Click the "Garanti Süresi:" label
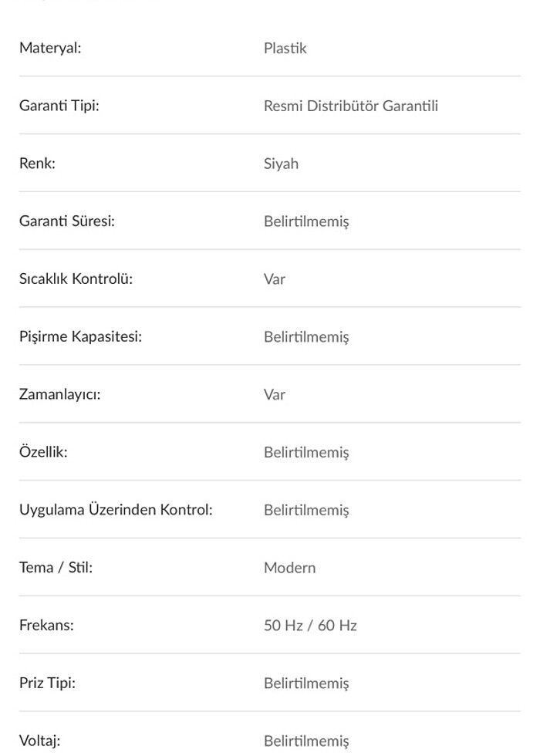Screen dimensions: 540x756 [x=66, y=221]
